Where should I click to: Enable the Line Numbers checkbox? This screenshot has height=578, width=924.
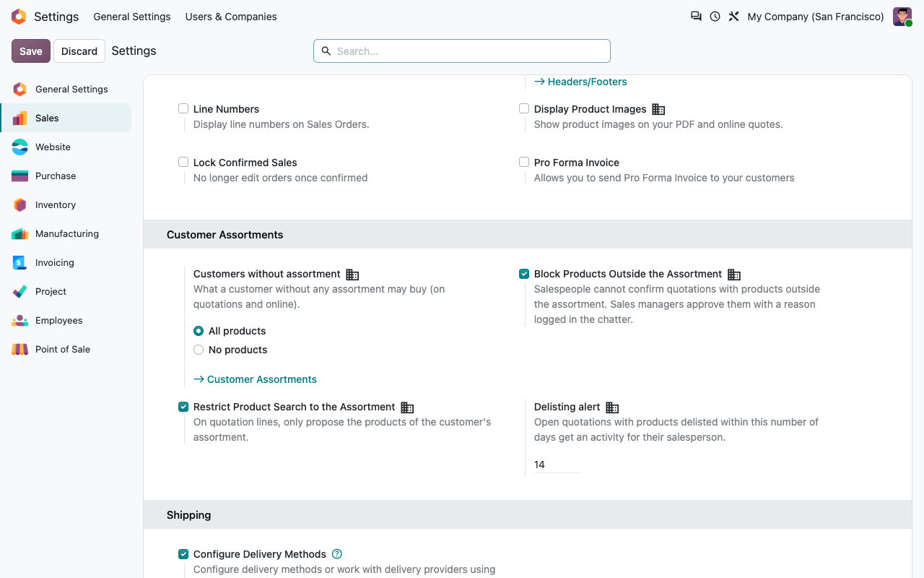(183, 108)
